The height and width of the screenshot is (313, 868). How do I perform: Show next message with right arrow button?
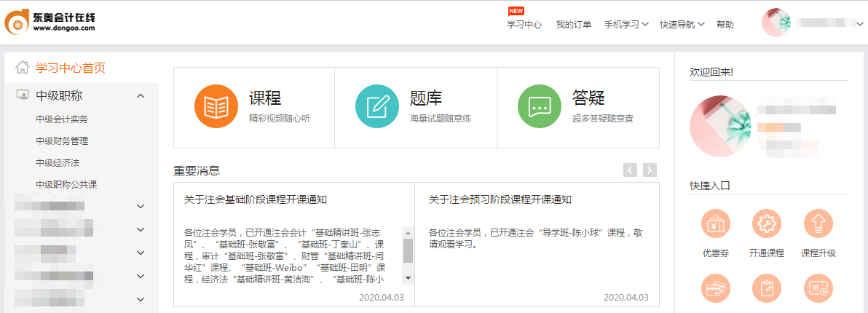point(650,170)
